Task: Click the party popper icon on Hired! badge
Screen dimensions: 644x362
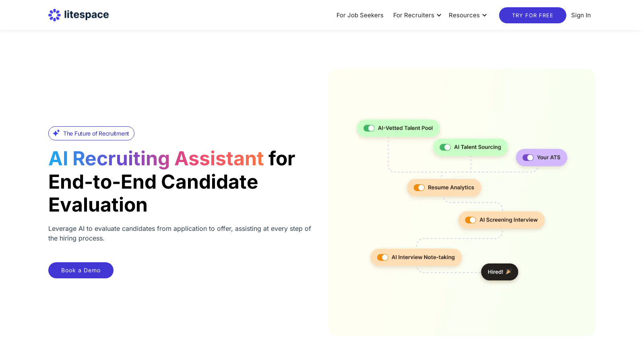Action: click(x=509, y=271)
